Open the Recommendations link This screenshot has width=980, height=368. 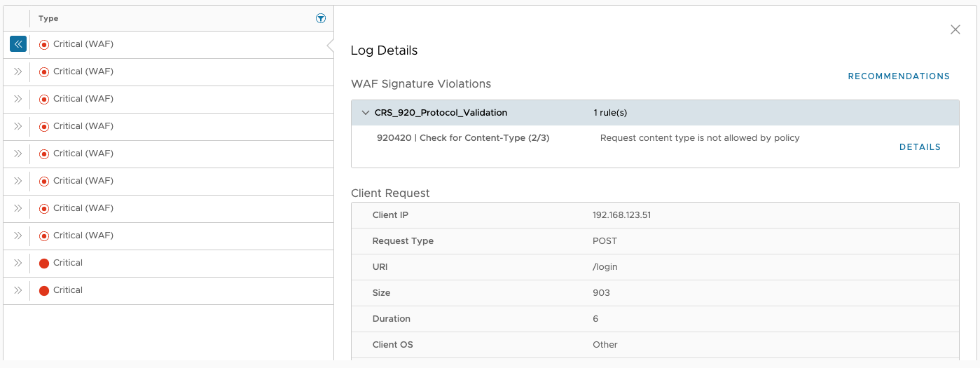point(899,76)
